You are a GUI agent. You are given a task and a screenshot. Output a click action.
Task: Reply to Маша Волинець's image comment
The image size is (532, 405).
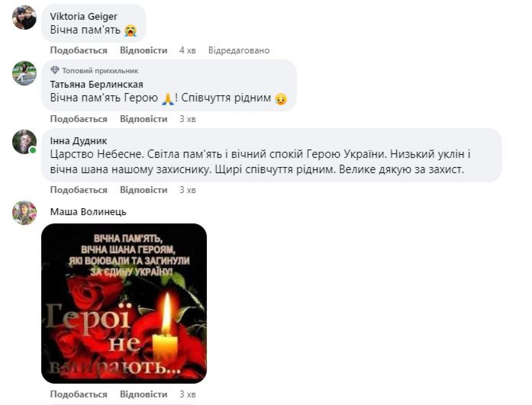[x=144, y=394]
